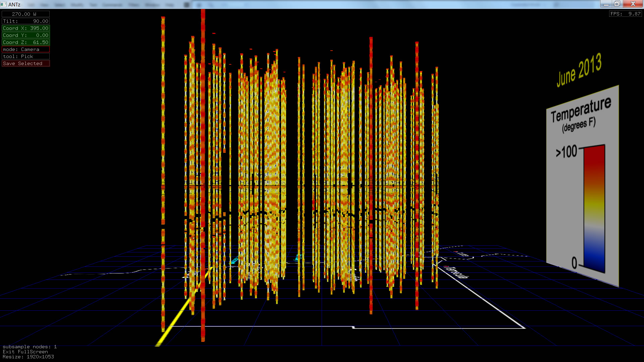The width and height of the screenshot is (644, 362).
Task: Click the ANTz application icon in title bar
Action: pyautogui.click(x=3, y=4)
